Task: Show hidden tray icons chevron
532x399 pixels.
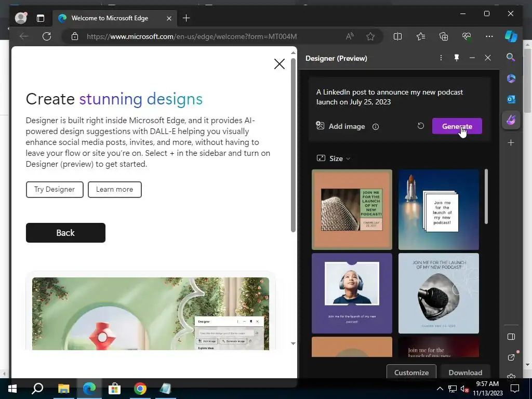Action: point(440,389)
